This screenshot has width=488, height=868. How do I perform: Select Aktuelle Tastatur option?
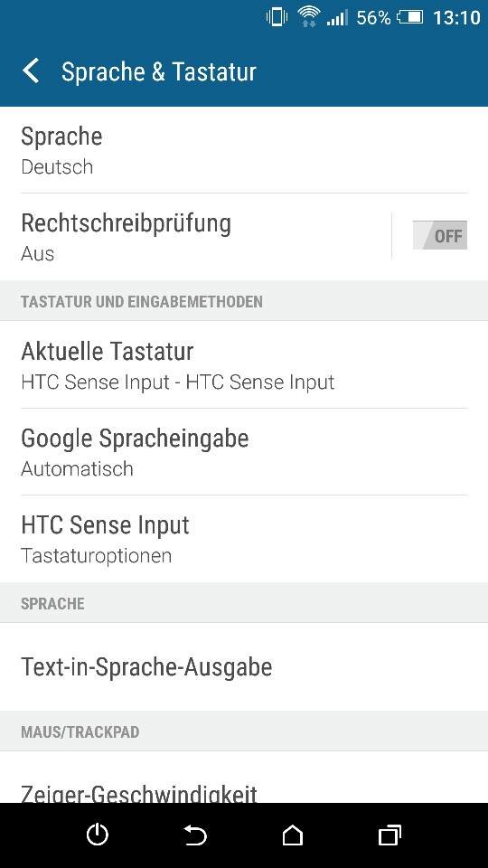click(x=244, y=364)
